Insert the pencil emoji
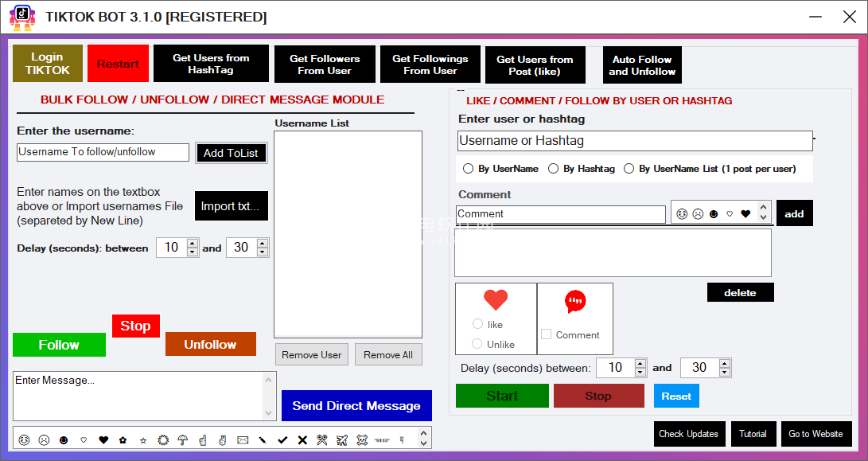 tap(263, 440)
